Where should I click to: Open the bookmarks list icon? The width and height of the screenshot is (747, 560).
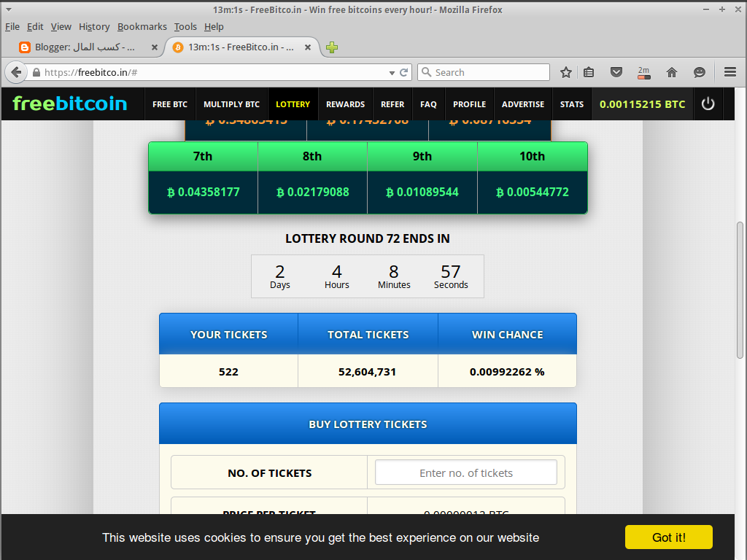click(589, 72)
